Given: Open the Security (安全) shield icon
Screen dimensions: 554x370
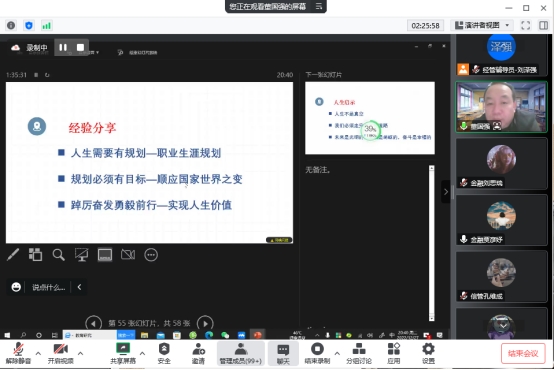Looking at the screenshot, I should (164, 353).
